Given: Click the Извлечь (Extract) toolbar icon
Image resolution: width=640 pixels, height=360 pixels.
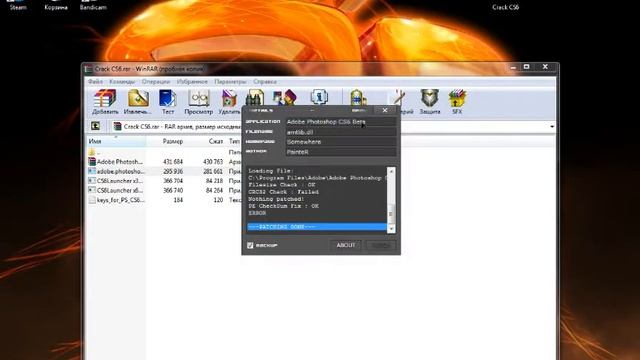Looking at the screenshot, I should point(138,102).
